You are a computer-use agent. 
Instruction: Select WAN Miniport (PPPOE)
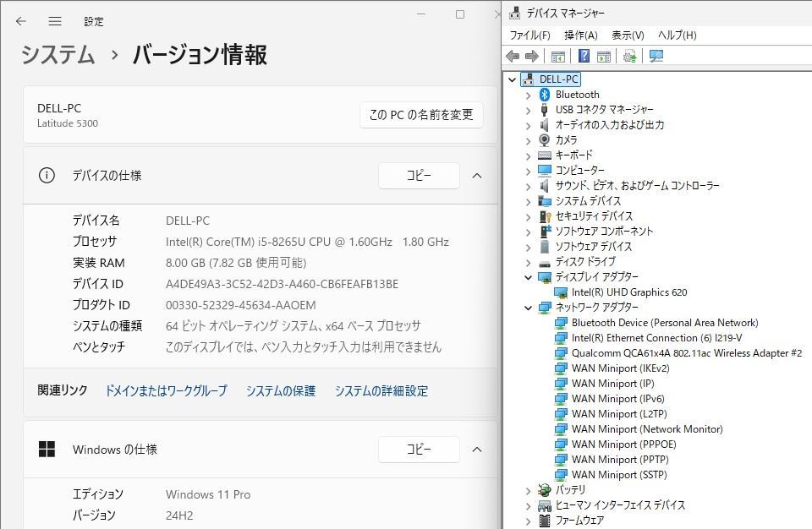click(623, 444)
